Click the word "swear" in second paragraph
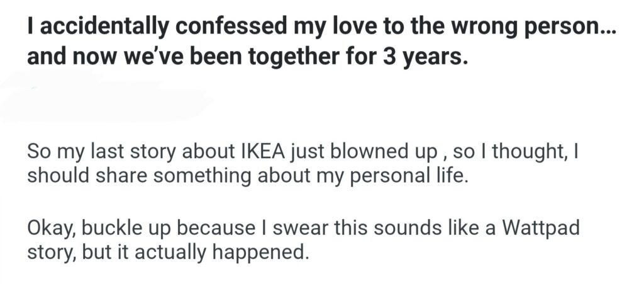Viewport: 644px width, 284px height. 300,228
